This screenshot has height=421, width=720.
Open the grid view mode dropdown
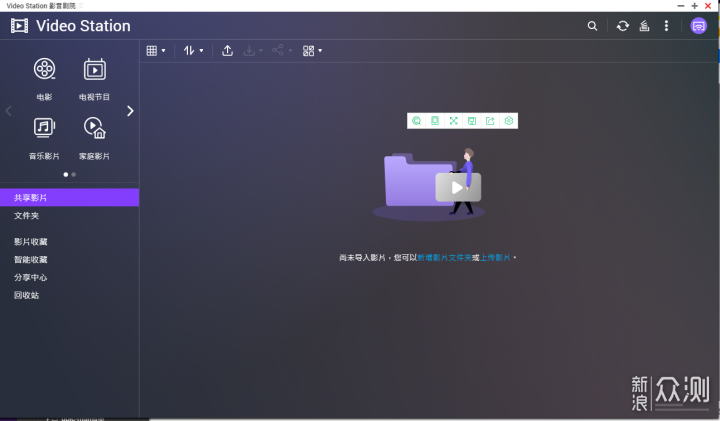pyautogui.click(x=156, y=51)
